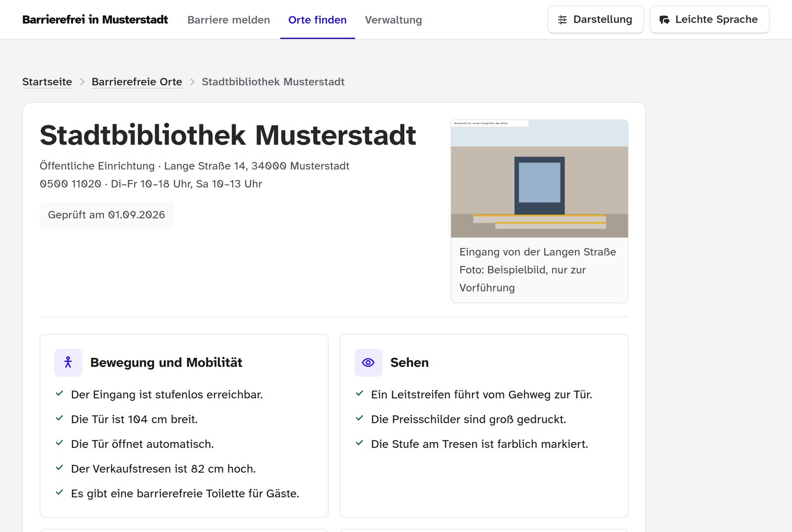Click text Die Stufe am Tresen ist farblich markiert
Screen dimensions: 792x532
click(480, 444)
